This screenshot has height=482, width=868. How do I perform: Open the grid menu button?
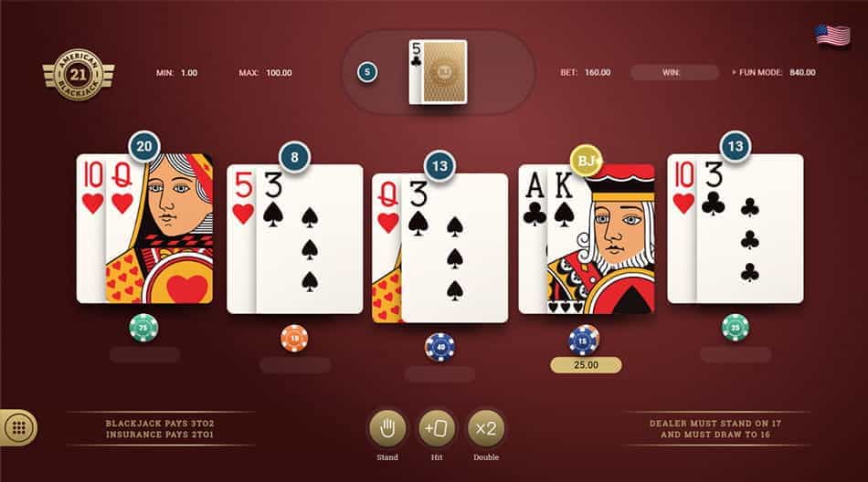[x=18, y=428]
